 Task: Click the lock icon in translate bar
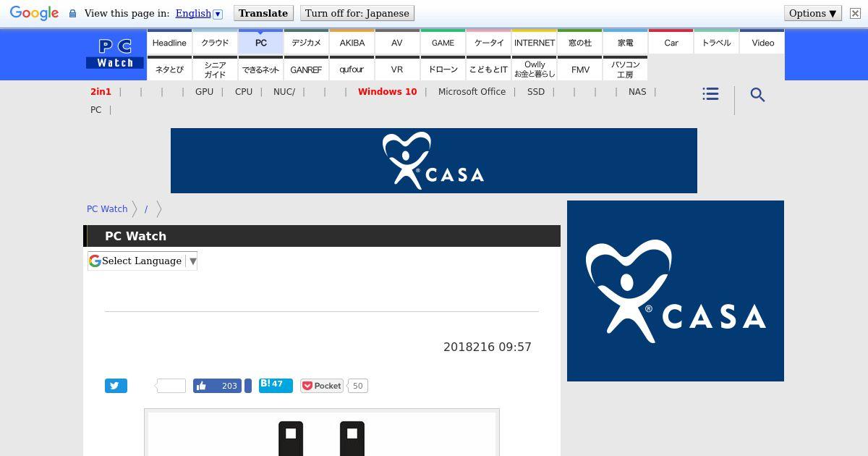(x=72, y=13)
